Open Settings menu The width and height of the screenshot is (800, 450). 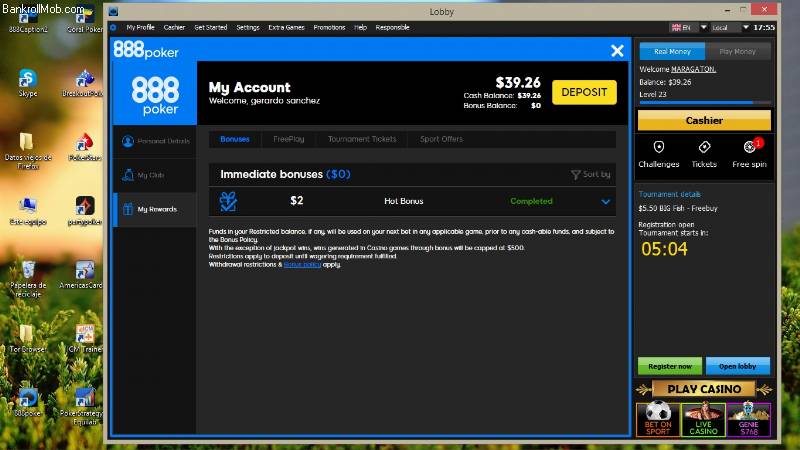click(x=248, y=28)
